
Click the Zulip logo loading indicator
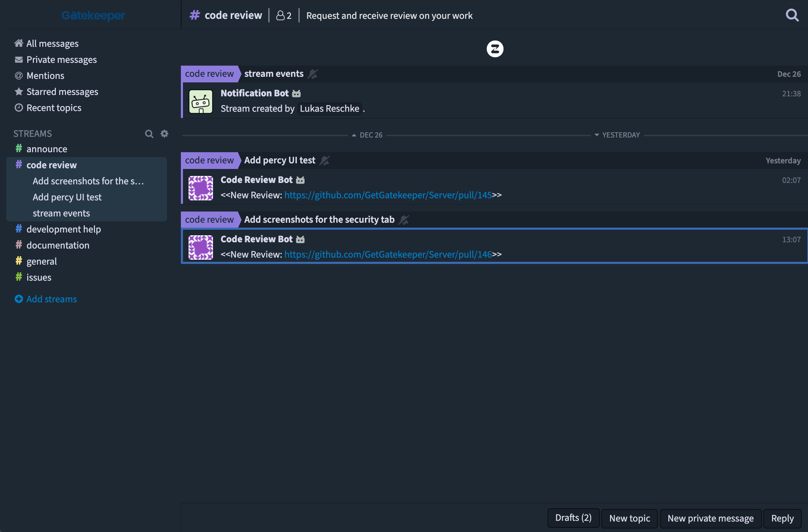pos(495,49)
